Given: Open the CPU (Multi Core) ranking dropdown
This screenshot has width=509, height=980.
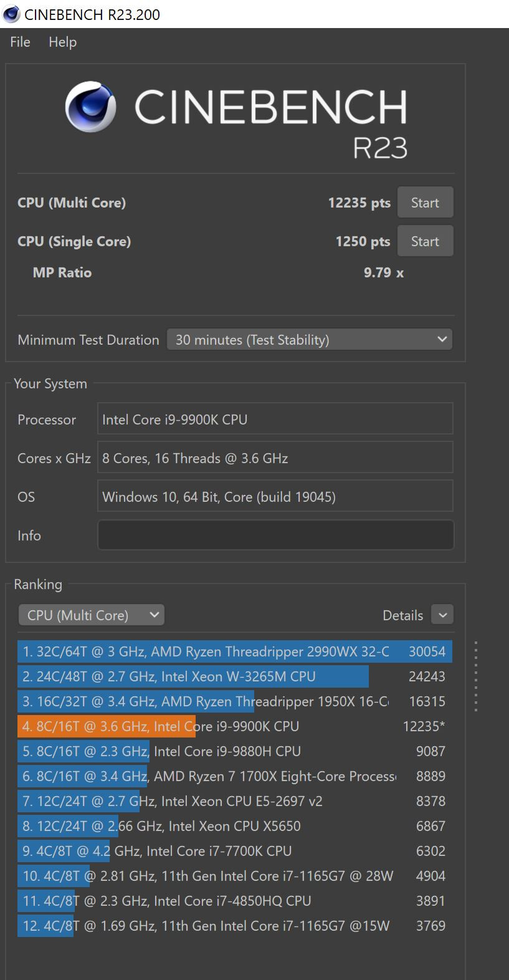Looking at the screenshot, I should click(92, 615).
